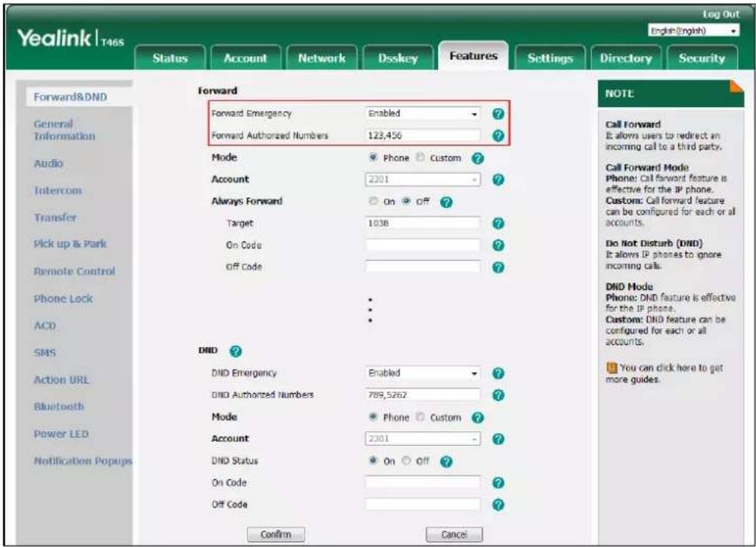Viewport: 756px width, 547px height.
Task: Open ACD in sidebar
Action: coord(45,326)
